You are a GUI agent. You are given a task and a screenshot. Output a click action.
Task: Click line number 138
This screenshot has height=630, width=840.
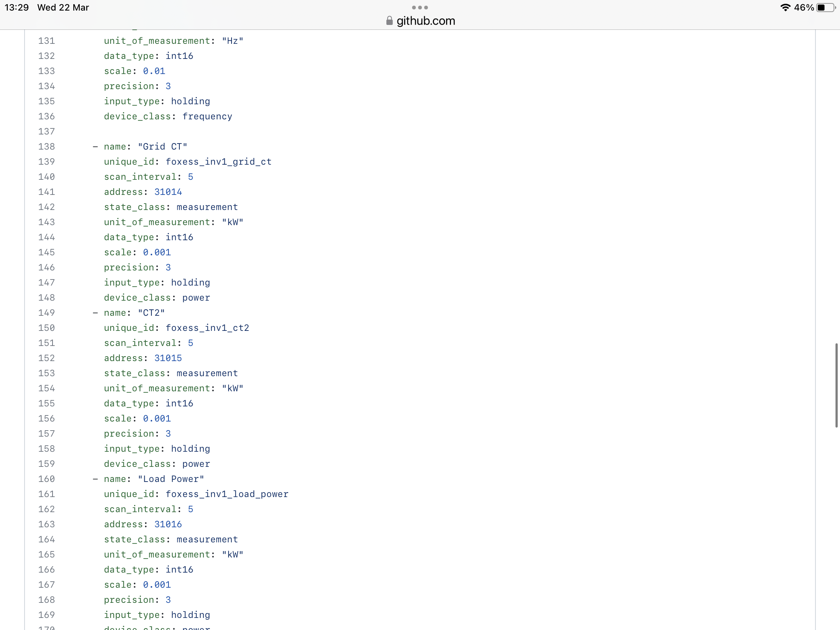click(46, 147)
